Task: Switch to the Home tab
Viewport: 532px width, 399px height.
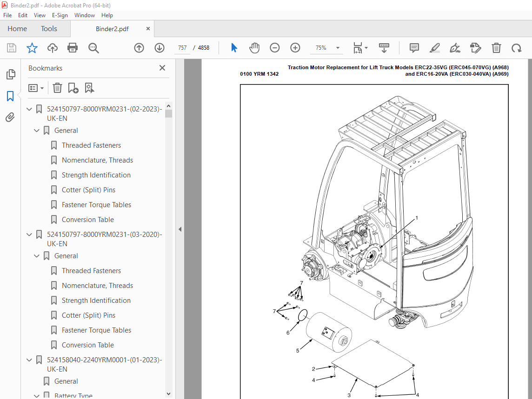Action: click(17, 29)
